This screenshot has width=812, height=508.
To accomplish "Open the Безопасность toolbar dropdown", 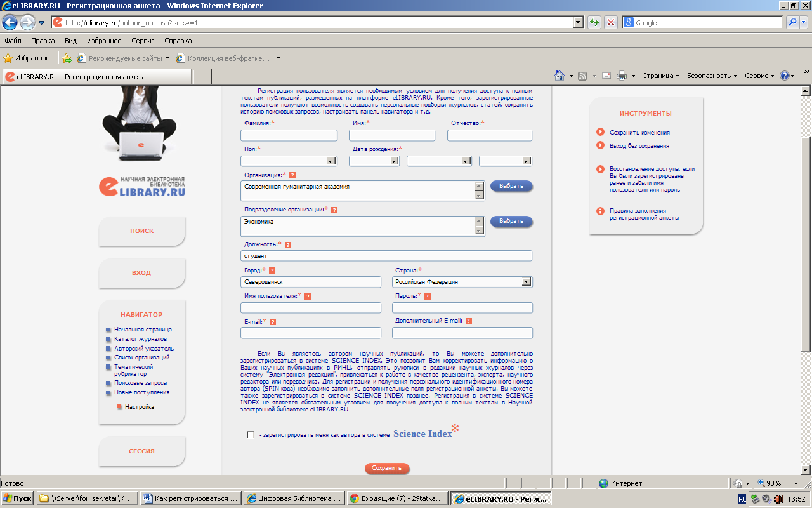I will 712,76.
